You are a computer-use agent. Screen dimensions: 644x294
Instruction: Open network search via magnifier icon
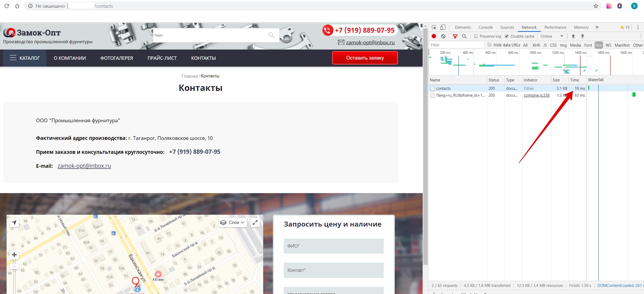coord(464,36)
